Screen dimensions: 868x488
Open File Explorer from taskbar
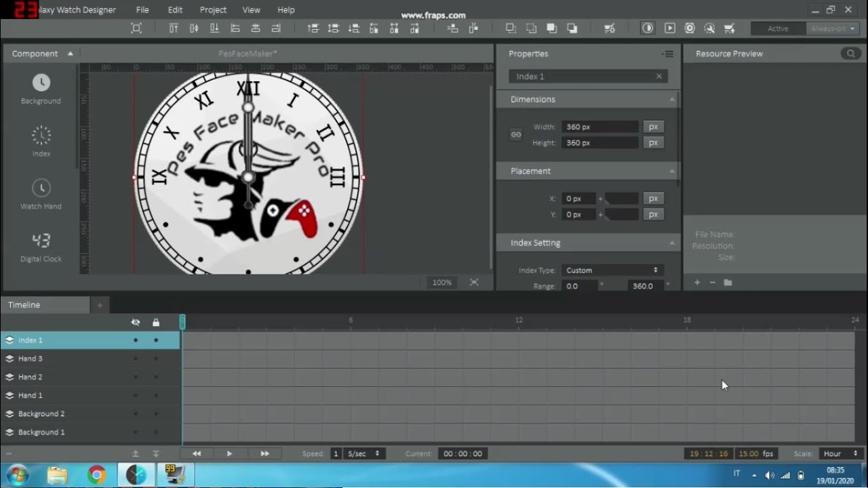pyautogui.click(x=58, y=475)
